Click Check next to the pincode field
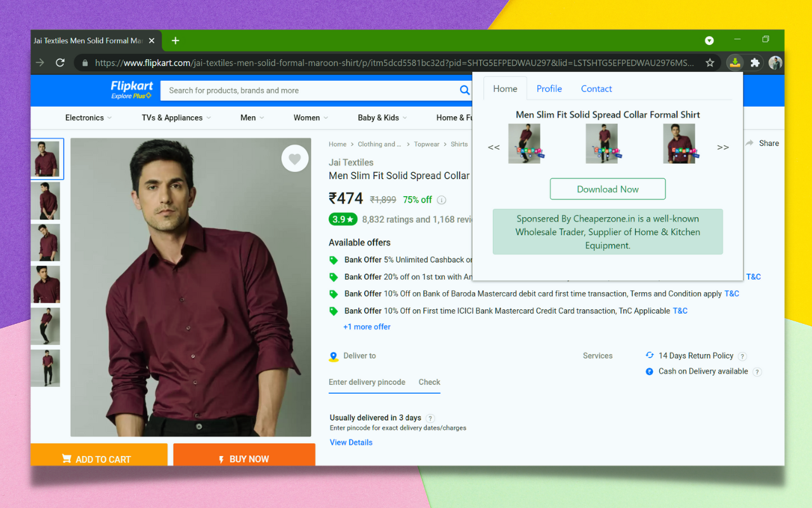This screenshot has height=508, width=812. (x=429, y=382)
